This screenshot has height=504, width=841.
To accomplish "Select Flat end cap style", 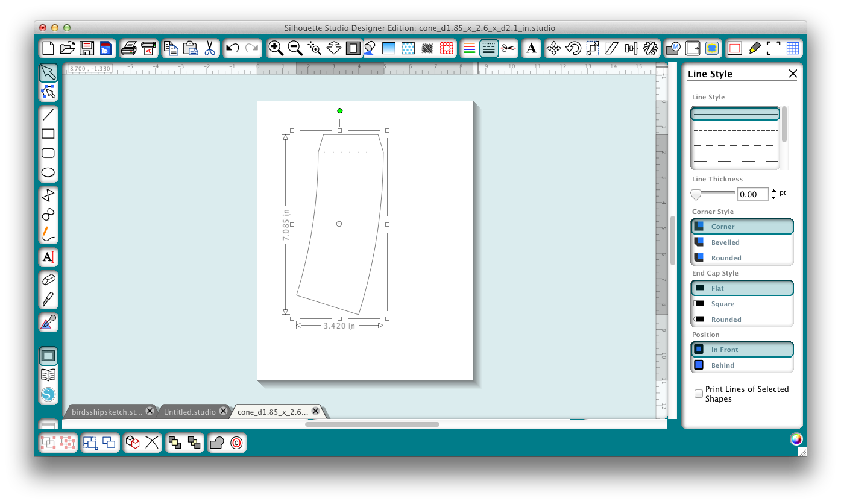I will [x=742, y=288].
